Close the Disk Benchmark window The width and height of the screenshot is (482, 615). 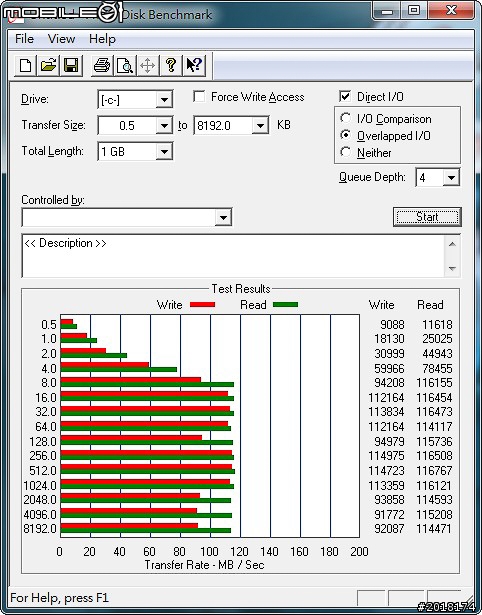(451, 11)
